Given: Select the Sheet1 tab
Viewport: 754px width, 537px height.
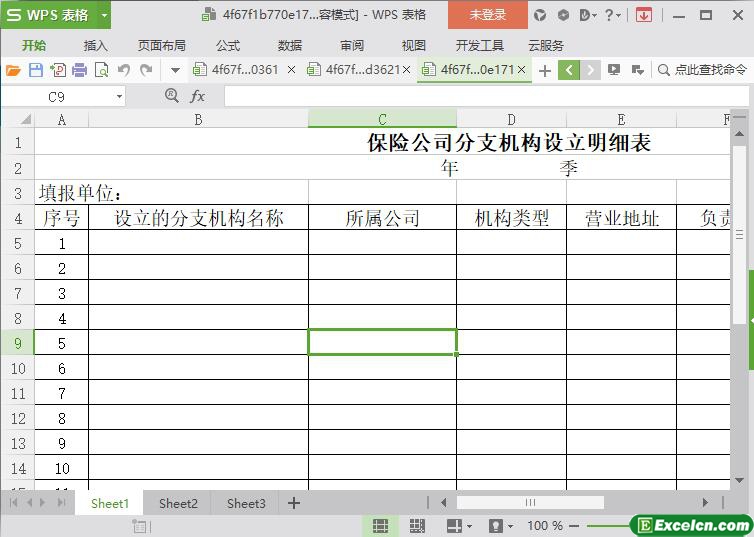Looking at the screenshot, I should click(110, 503).
